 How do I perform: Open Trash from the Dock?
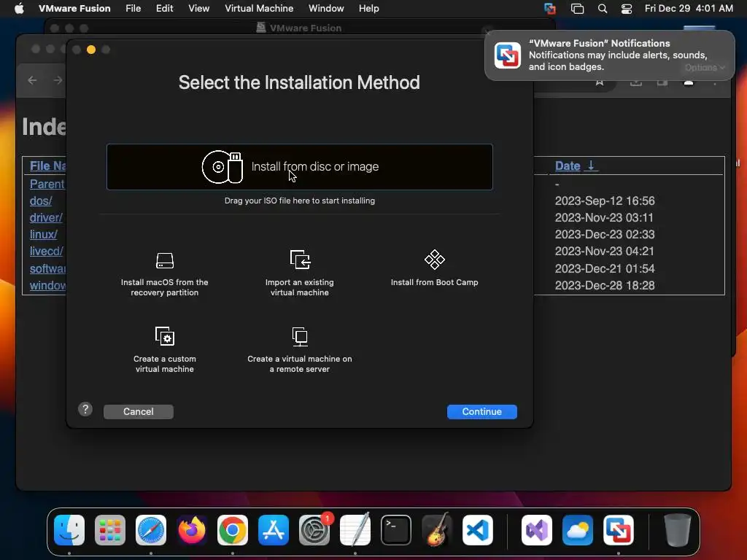(677, 530)
